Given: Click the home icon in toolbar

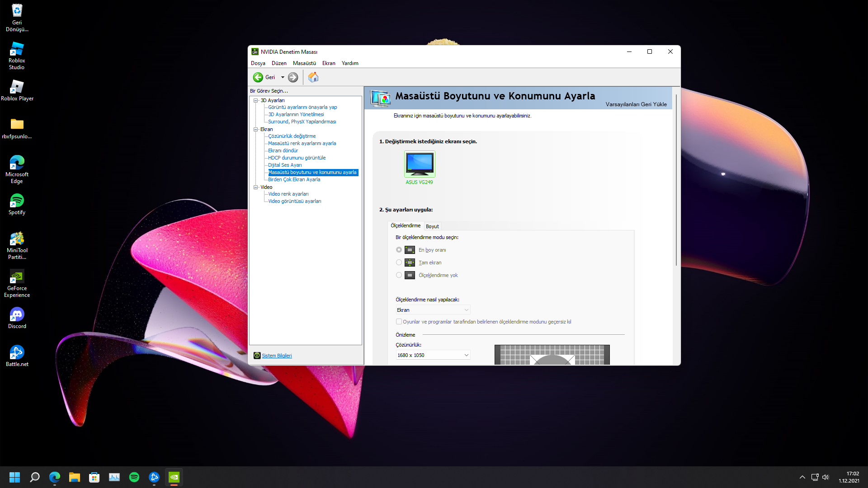Looking at the screenshot, I should (313, 77).
